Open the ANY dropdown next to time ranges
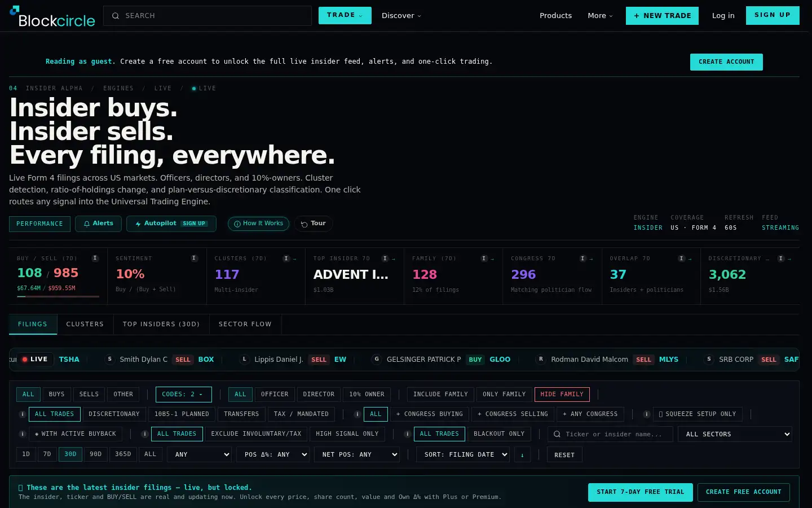The height and width of the screenshot is (508, 812). point(199,454)
